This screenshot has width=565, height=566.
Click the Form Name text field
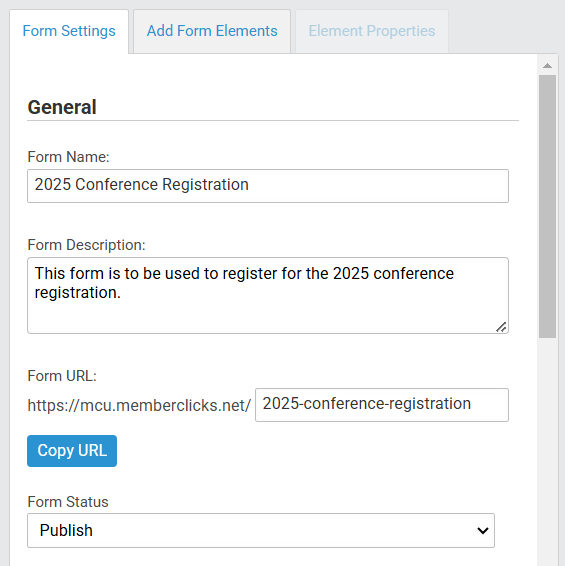coord(268,186)
